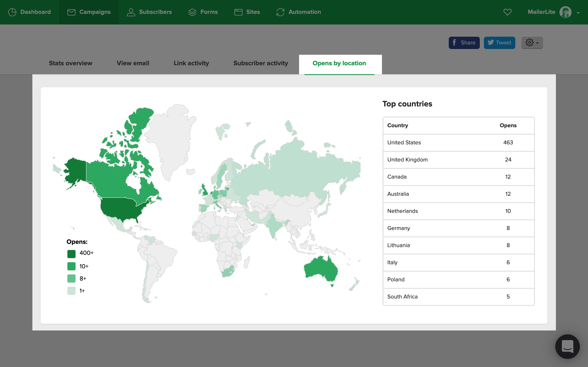Expand the gear settings dropdown
Screen dimensions: 588x367
tap(532, 43)
